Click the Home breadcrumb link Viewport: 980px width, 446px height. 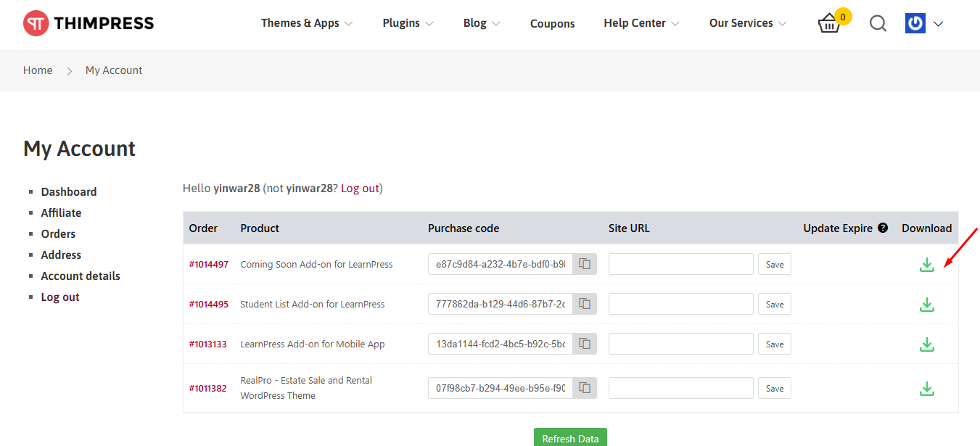[x=38, y=70]
